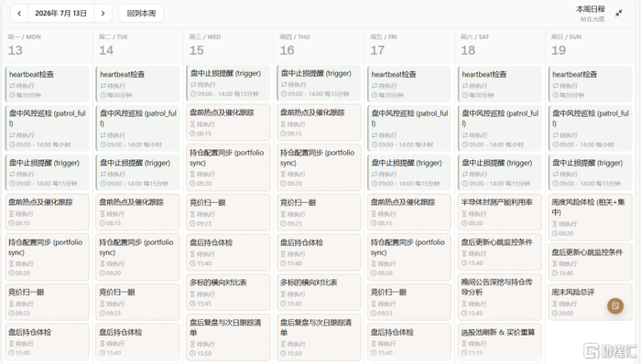Open Monday 13 heartbeat检查 card
The image size is (641, 364).
tap(47, 84)
